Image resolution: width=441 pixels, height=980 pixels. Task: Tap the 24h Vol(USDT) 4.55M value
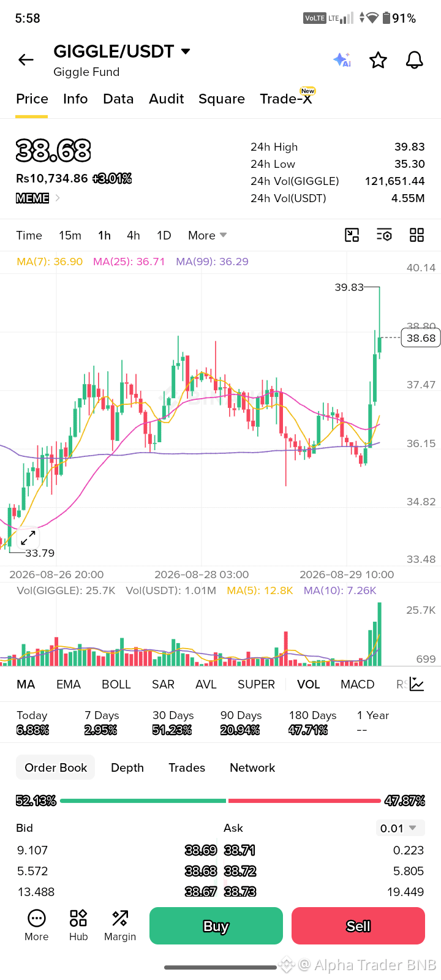tap(408, 198)
